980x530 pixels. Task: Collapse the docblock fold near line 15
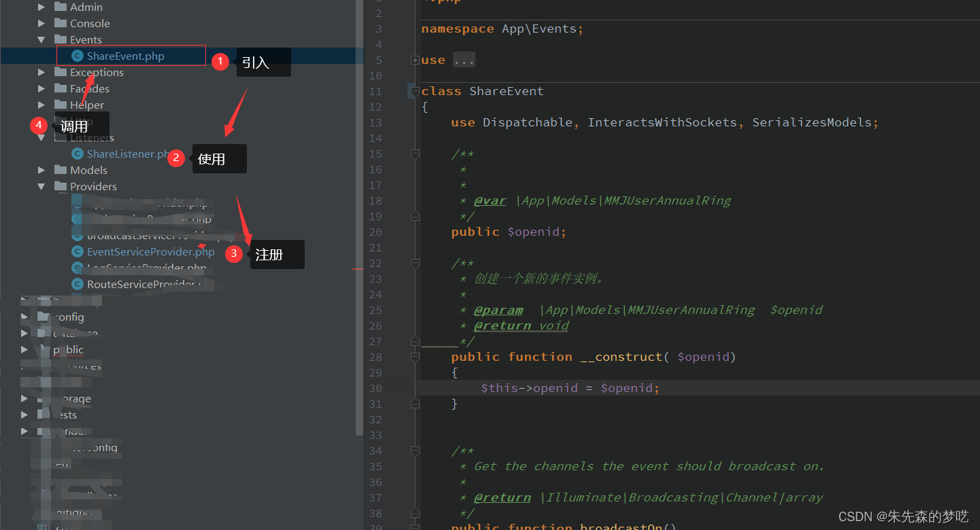[415, 154]
